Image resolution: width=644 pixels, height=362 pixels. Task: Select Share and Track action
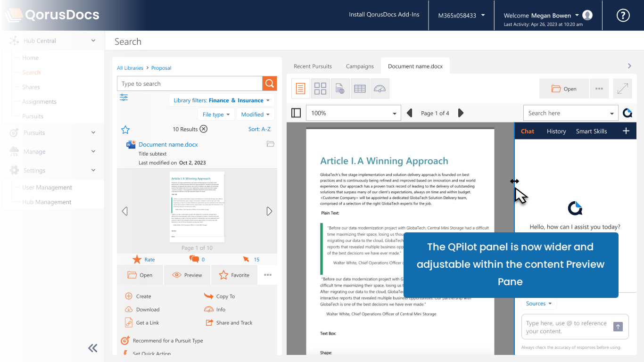coord(229,323)
